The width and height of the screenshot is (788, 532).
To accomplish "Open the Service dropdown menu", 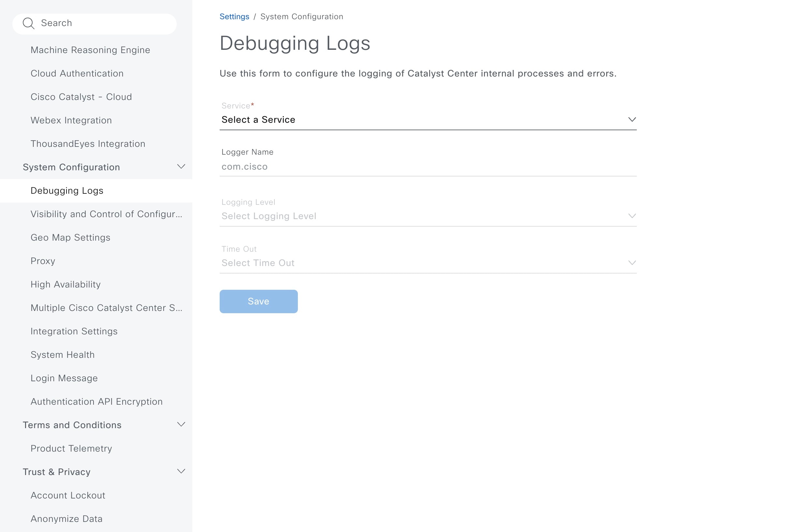I will (x=429, y=119).
